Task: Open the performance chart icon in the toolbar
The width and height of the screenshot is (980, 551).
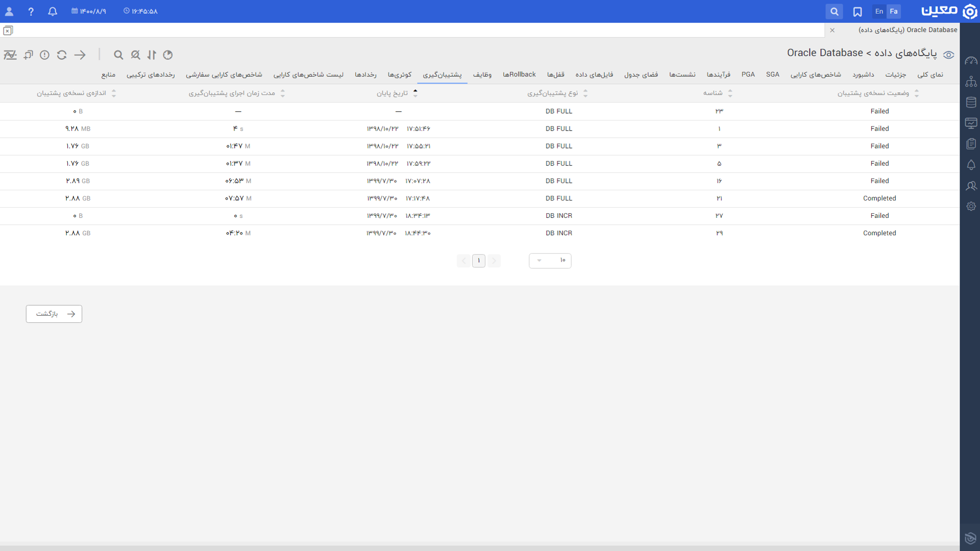Action: (10, 55)
